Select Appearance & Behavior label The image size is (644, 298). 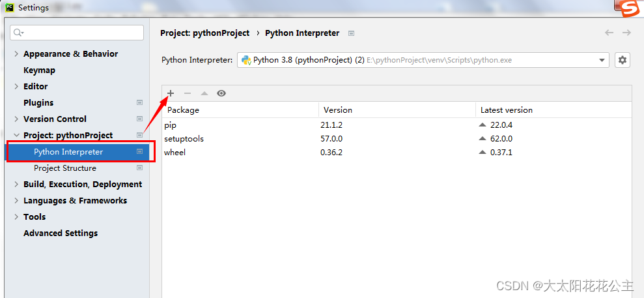pos(70,54)
